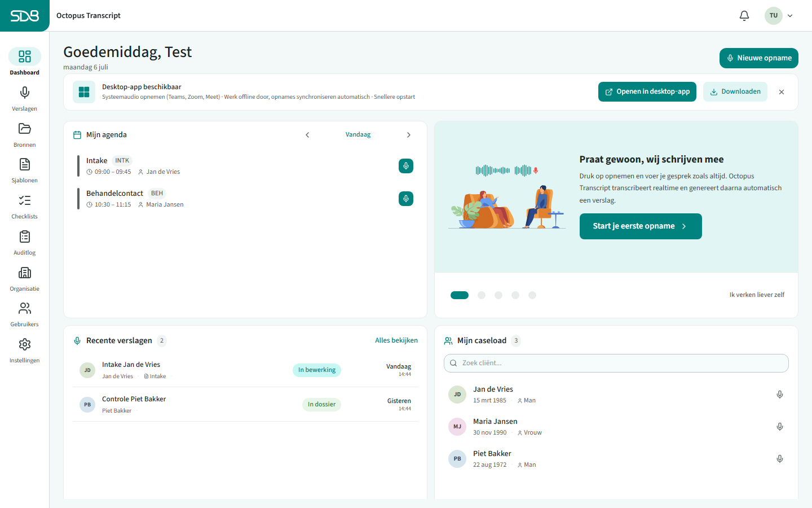
Task: Open the Intake agenda item
Action: click(245, 166)
